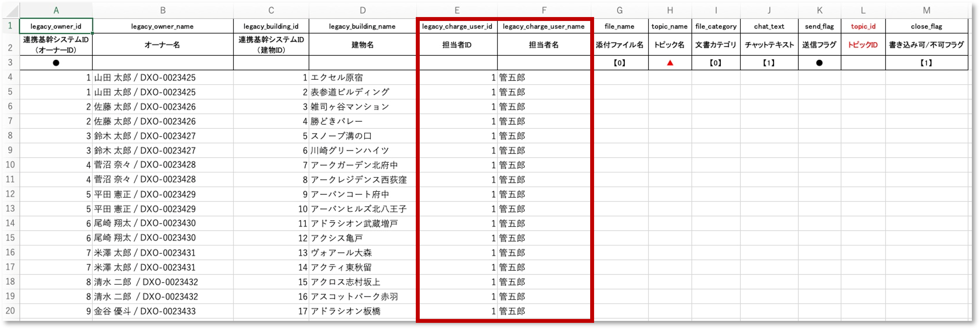The height and width of the screenshot is (329, 980).
Task: Click the 【1】 cell under chat_text
Action: [x=769, y=63]
